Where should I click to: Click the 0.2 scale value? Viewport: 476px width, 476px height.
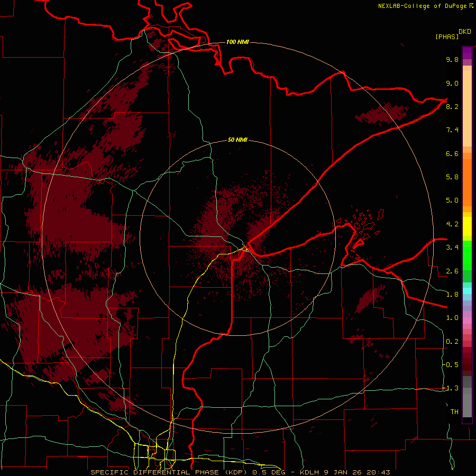452,342
